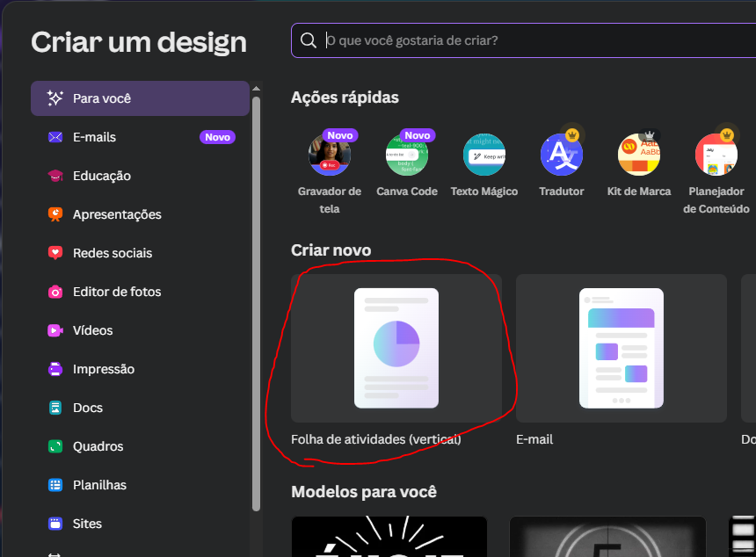
Task: Open the Texto Mágico tool
Action: tap(484, 156)
